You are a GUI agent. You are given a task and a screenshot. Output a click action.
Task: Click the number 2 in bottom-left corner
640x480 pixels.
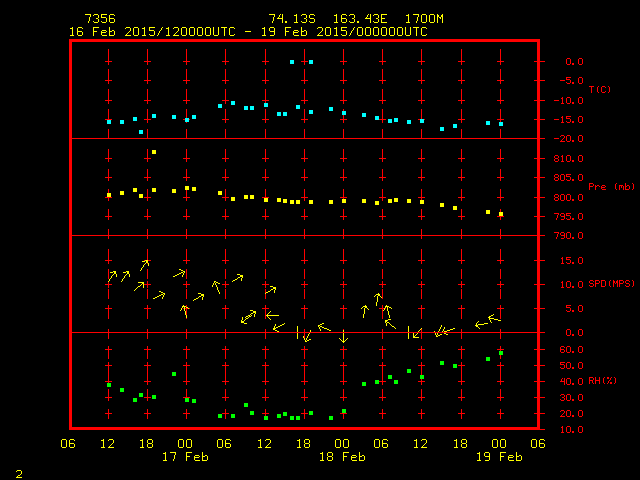[18, 471]
